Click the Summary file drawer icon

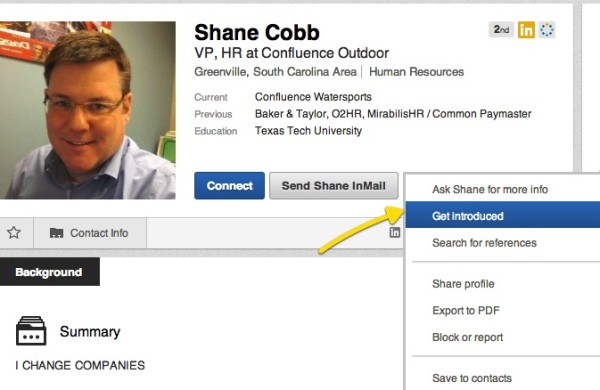[31, 331]
